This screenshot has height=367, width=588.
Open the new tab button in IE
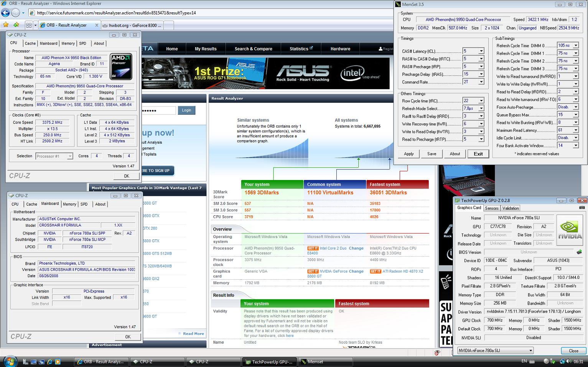click(169, 25)
